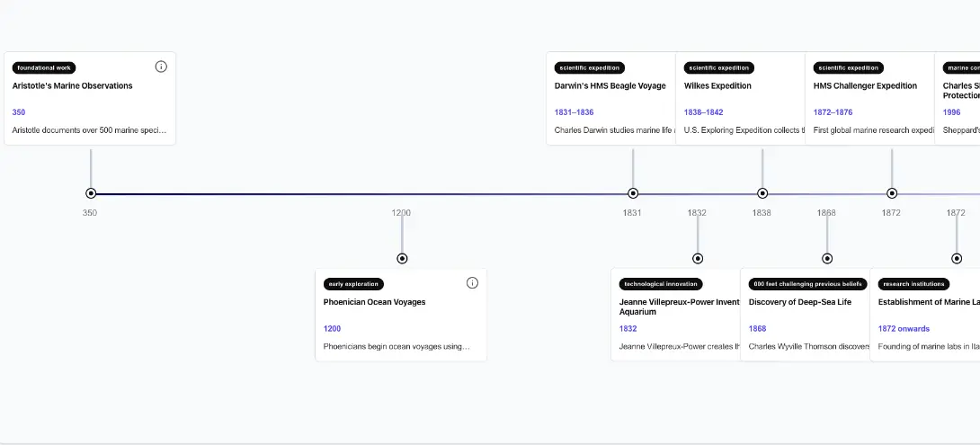Open info icon on Phoenician Ocean Voyages card
The width and height of the screenshot is (980, 445).
tap(473, 282)
